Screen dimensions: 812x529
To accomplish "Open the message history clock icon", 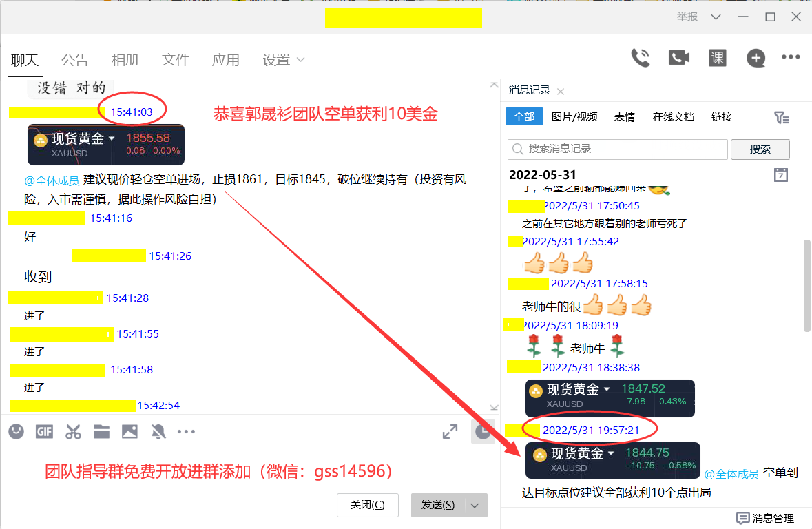I will 483,431.
